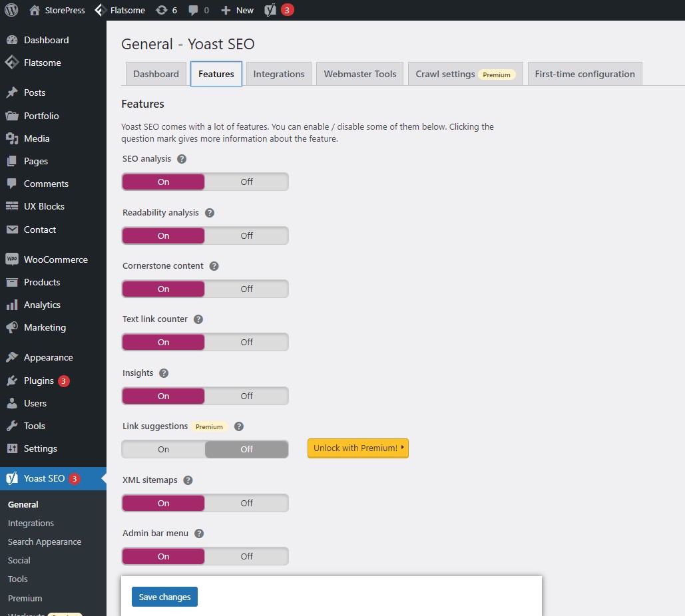The image size is (685, 616).
Task: Turn Readability analysis Off
Action: point(246,235)
